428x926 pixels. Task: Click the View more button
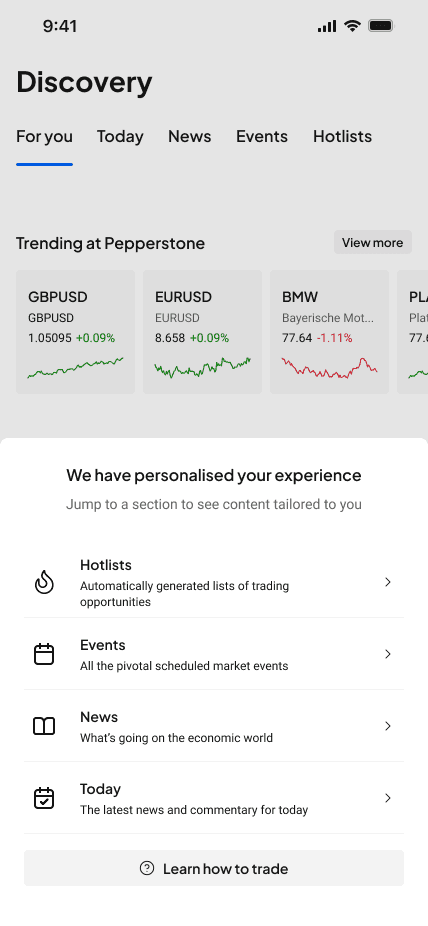coord(373,243)
